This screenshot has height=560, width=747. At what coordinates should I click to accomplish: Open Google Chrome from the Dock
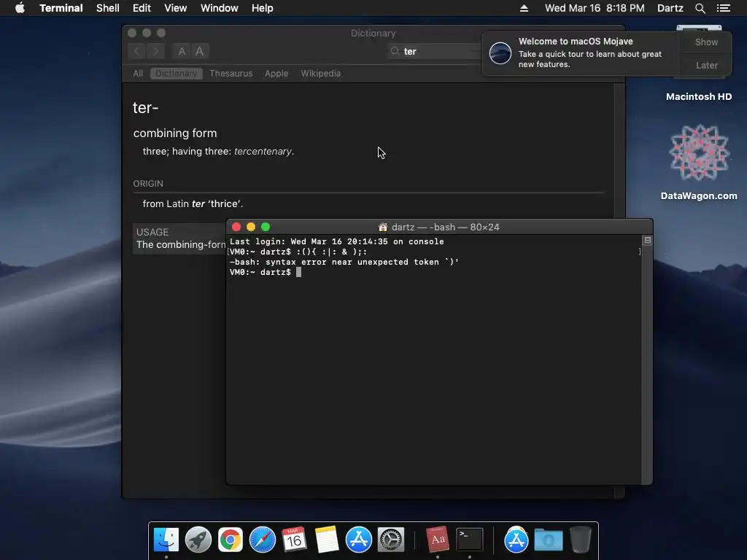click(x=230, y=540)
